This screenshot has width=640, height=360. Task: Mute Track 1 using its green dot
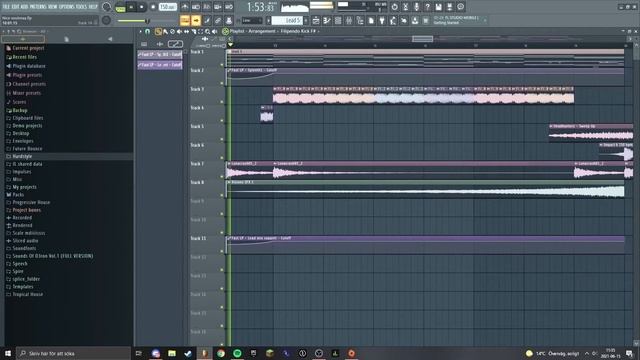[x=222, y=64]
